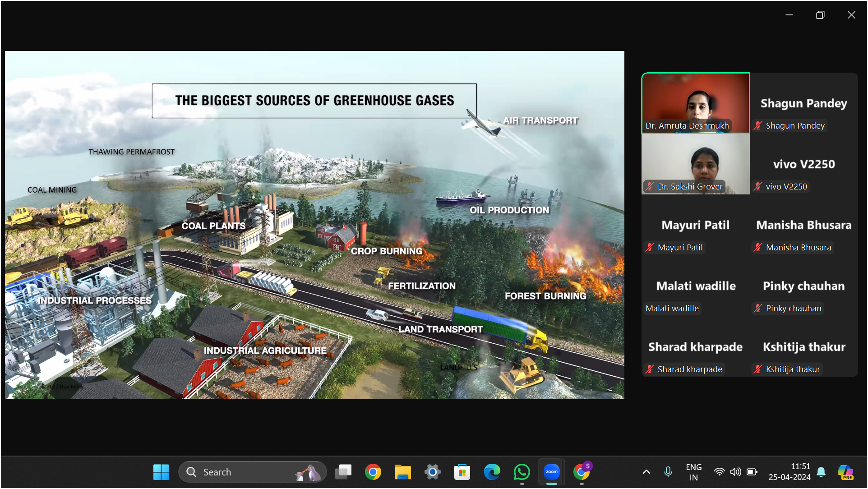This screenshot has height=489, width=868.
Task: Select the Malati wadille participant tile name
Action: (x=696, y=286)
